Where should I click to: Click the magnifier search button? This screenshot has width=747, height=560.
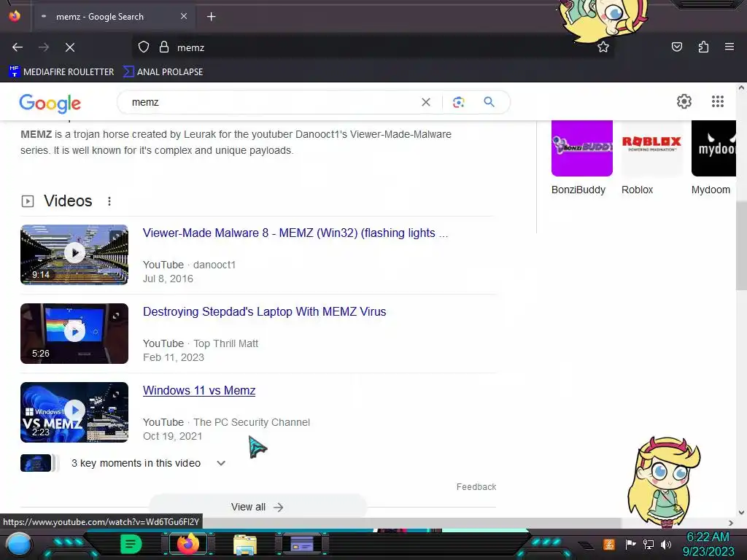[x=489, y=101]
